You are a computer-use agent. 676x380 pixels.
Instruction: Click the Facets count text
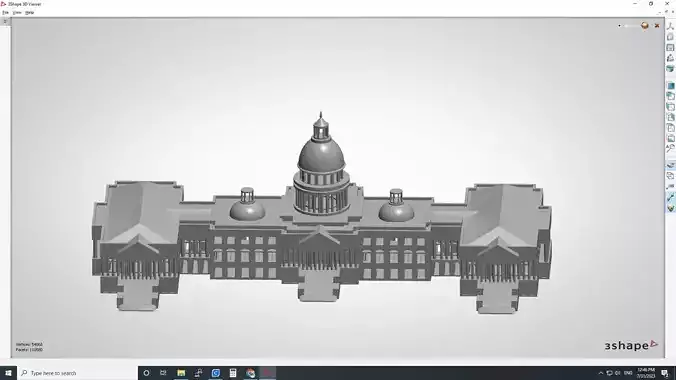[x=29, y=349]
